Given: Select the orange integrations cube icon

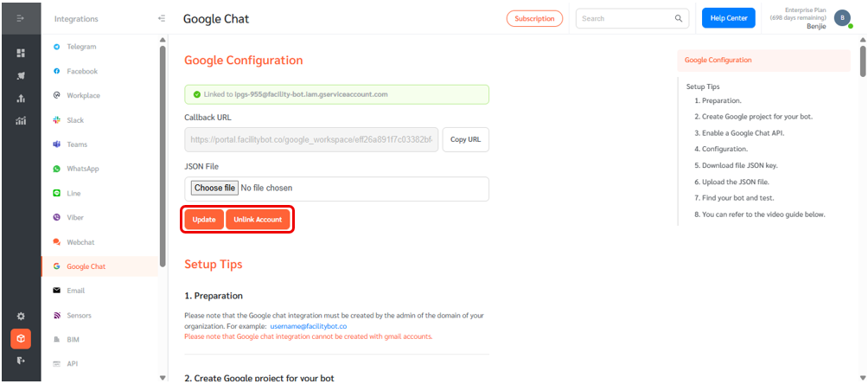Looking at the screenshot, I should tap(21, 338).
